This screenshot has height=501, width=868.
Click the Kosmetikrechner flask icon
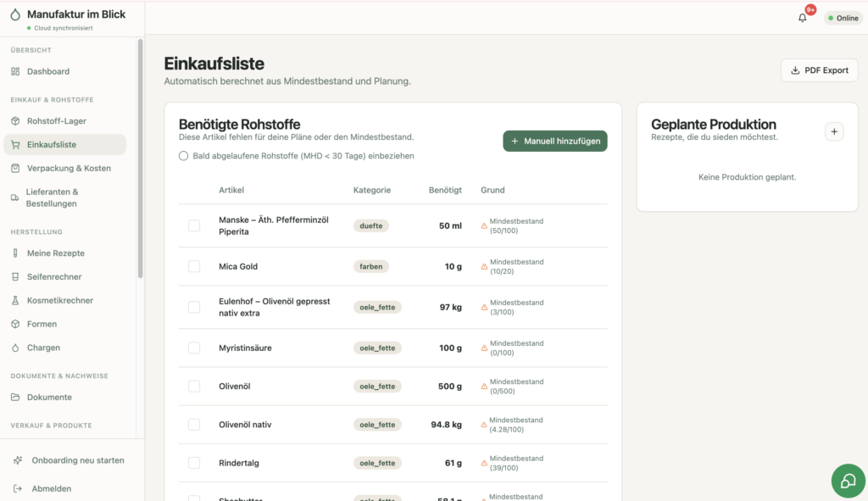click(15, 300)
